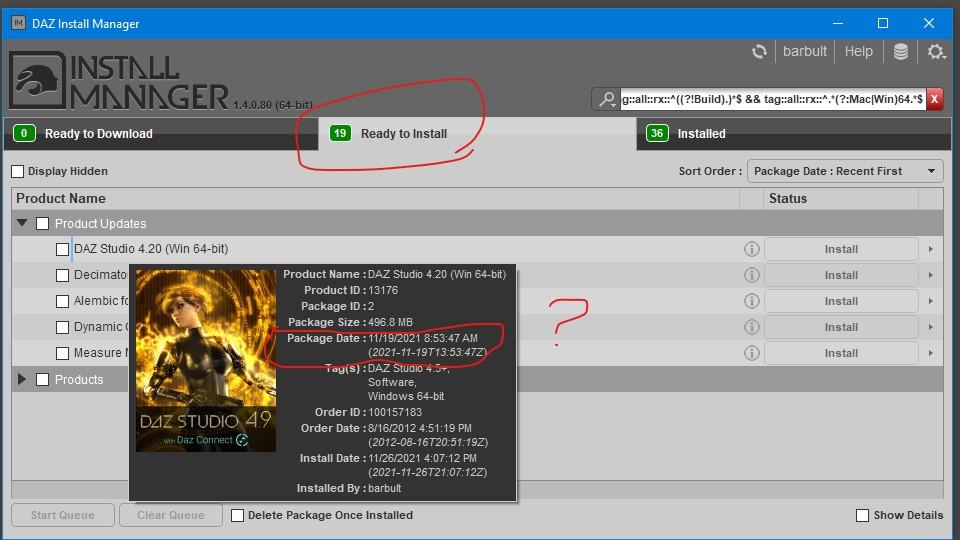Select the DAZ Studio 4.20 (Win 64-bit) row text
Image resolution: width=960 pixels, height=540 pixels.
coord(151,249)
